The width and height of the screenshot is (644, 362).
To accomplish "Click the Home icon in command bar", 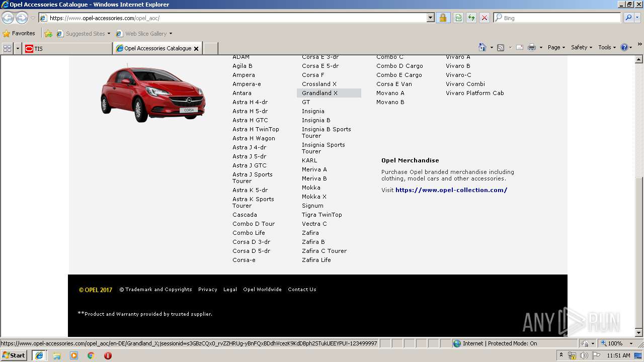I will click(482, 47).
